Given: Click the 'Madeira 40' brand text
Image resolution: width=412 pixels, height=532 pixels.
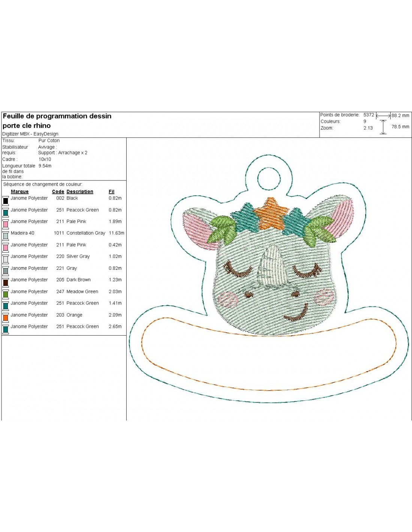Looking at the screenshot, I should pos(22,233).
